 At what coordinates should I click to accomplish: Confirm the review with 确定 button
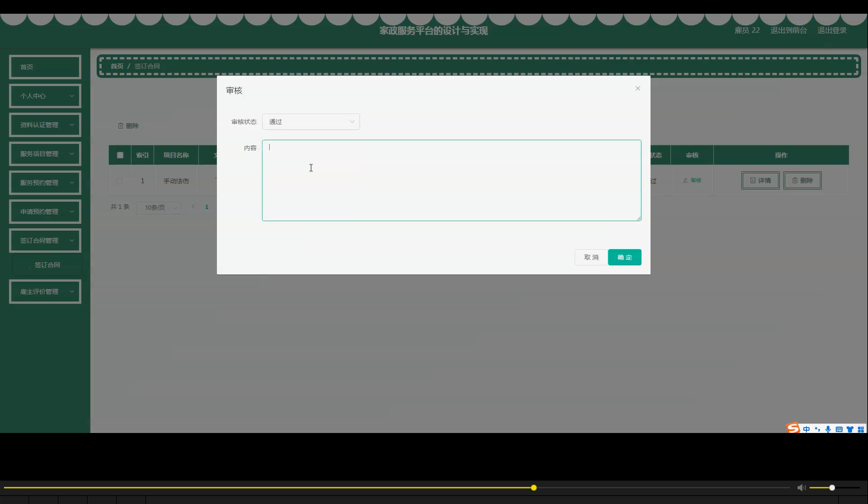pos(625,257)
